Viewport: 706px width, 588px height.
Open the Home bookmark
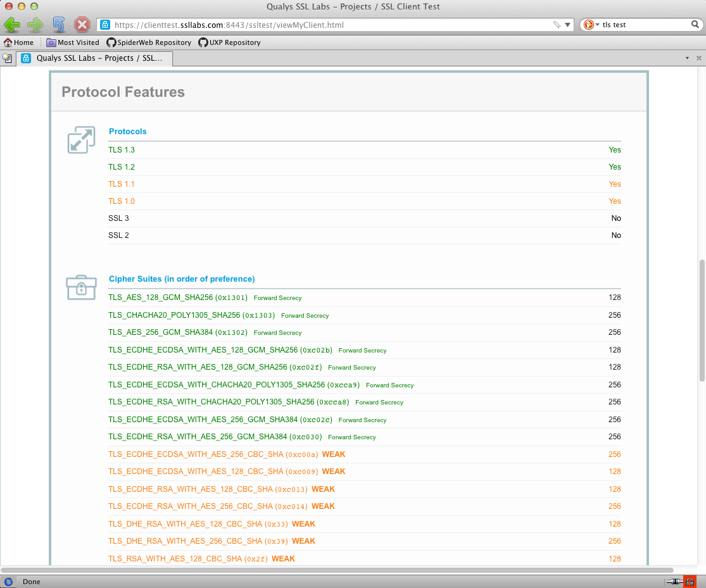pos(19,42)
